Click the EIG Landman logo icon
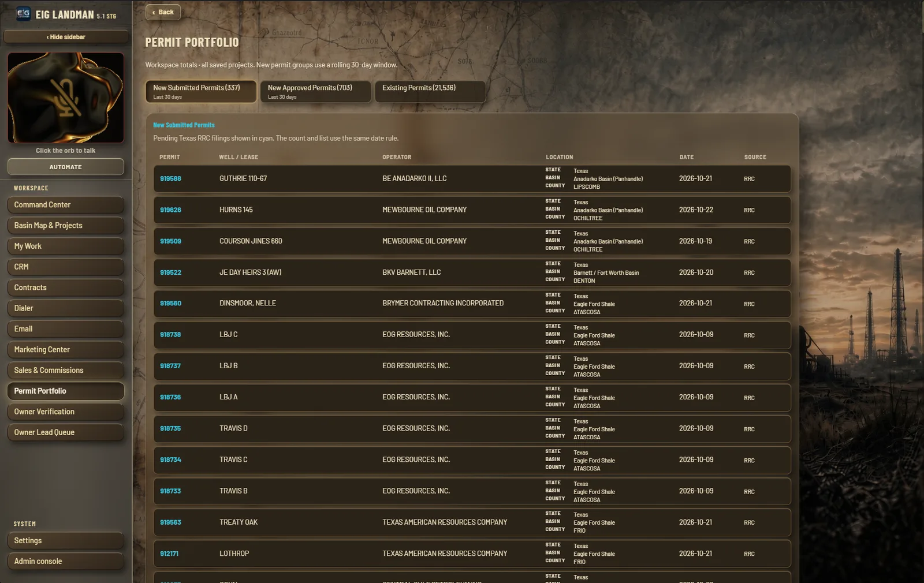 pyautogui.click(x=23, y=14)
